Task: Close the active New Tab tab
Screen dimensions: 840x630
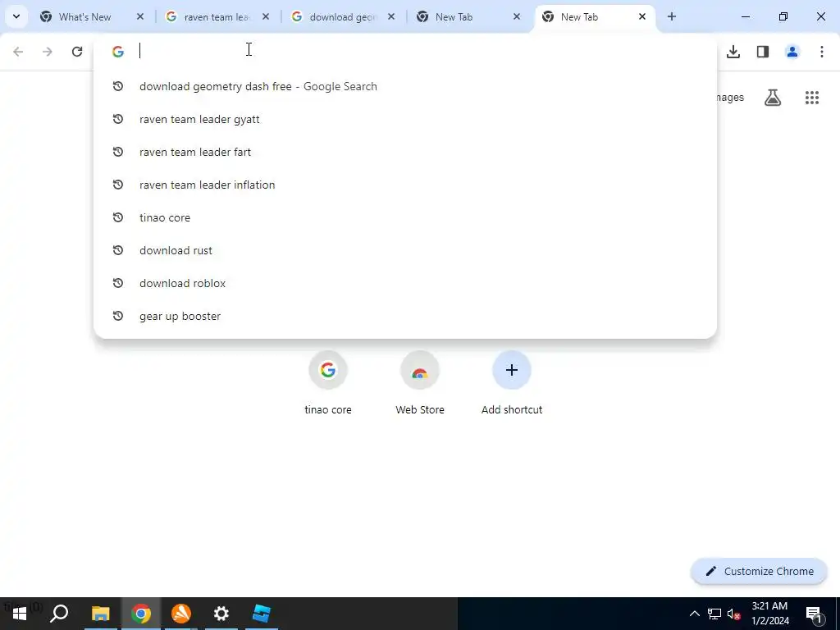Action: click(641, 17)
